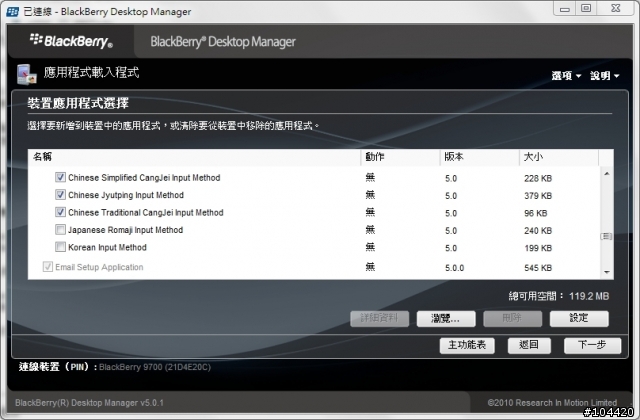Click the list scrollbar down arrow
The width and height of the screenshot is (640, 420).
[x=607, y=272]
